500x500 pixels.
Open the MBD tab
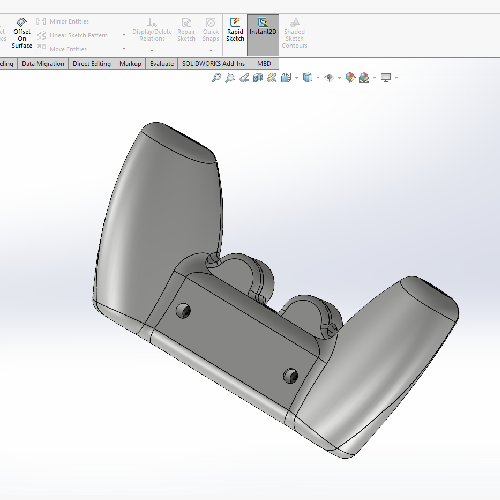tap(264, 63)
